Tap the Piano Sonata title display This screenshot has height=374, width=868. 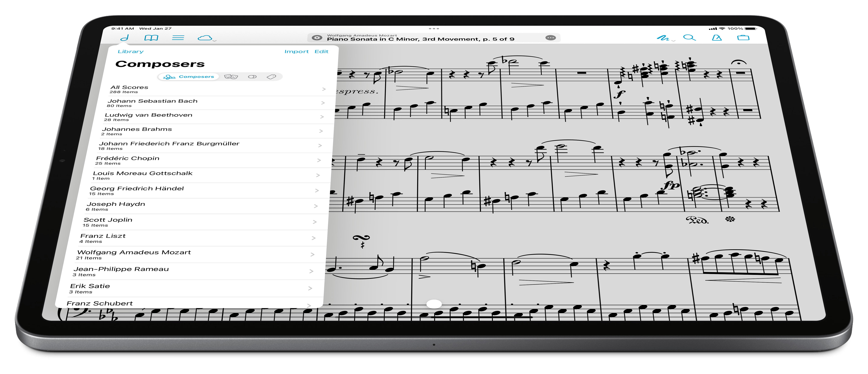click(421, 39)
